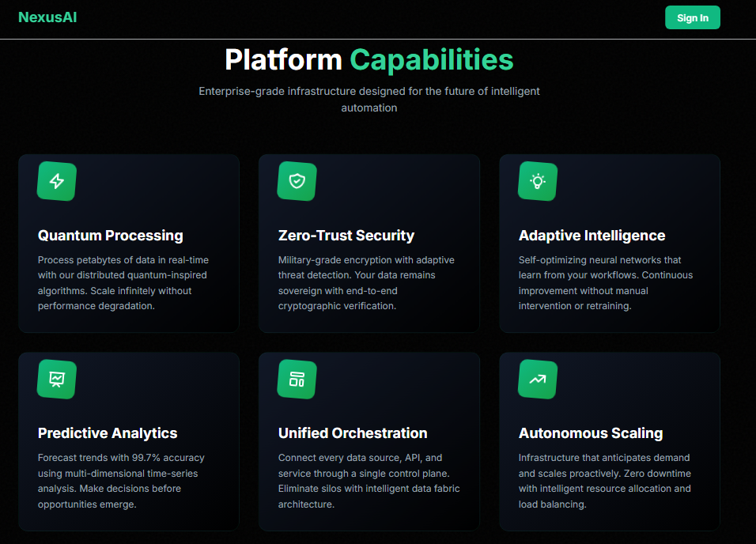Click the Unified Orchestration server icon

pos(296,379)
